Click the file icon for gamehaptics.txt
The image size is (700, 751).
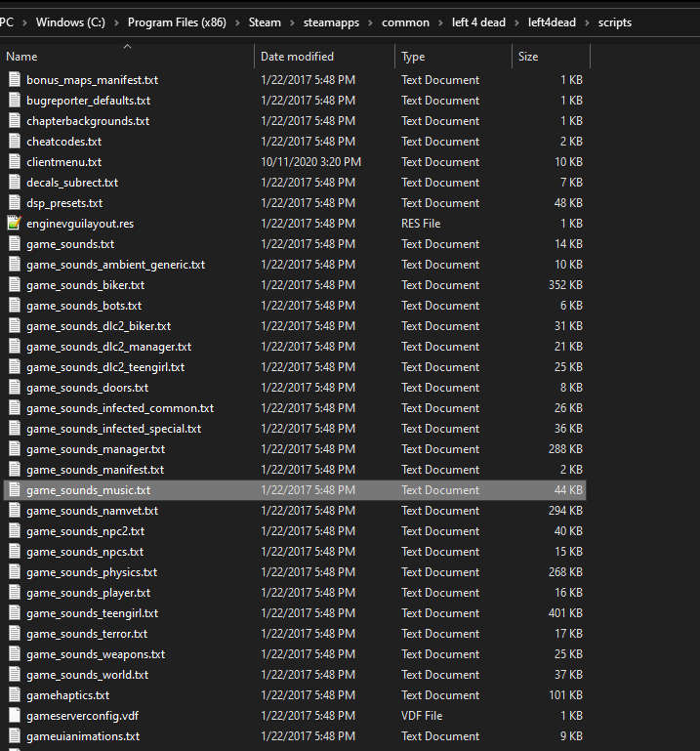click(15, 695)
